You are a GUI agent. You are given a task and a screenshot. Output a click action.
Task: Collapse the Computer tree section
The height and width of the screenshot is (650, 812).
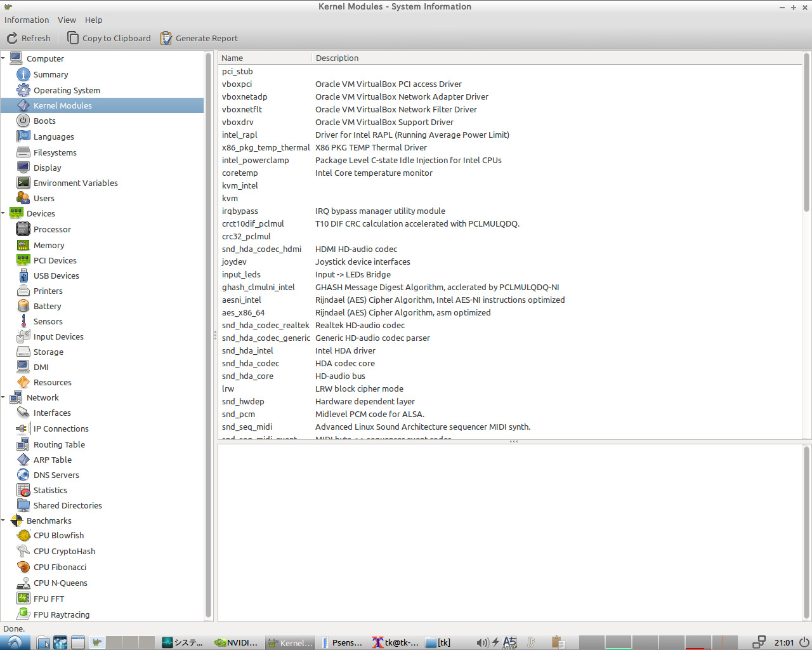(x=4, y=58)
